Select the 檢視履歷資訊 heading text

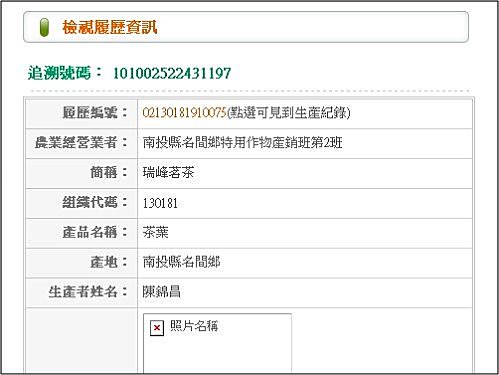(x=110, y=27)
